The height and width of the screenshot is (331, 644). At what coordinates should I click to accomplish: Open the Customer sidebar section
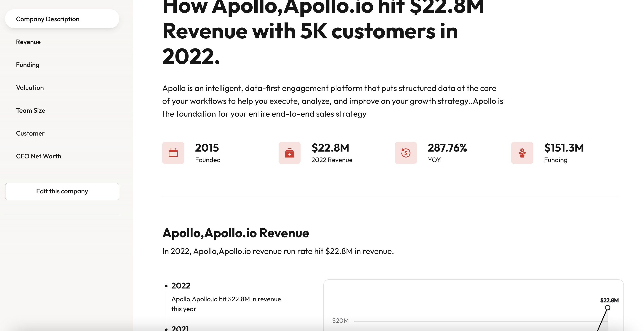coord(30,133)
